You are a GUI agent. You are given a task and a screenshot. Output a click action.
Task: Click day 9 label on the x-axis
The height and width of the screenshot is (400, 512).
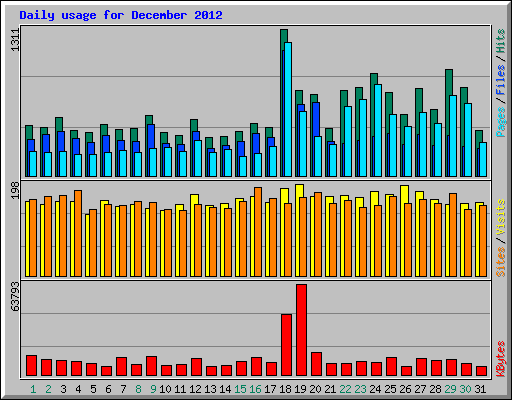click(153, 389)
